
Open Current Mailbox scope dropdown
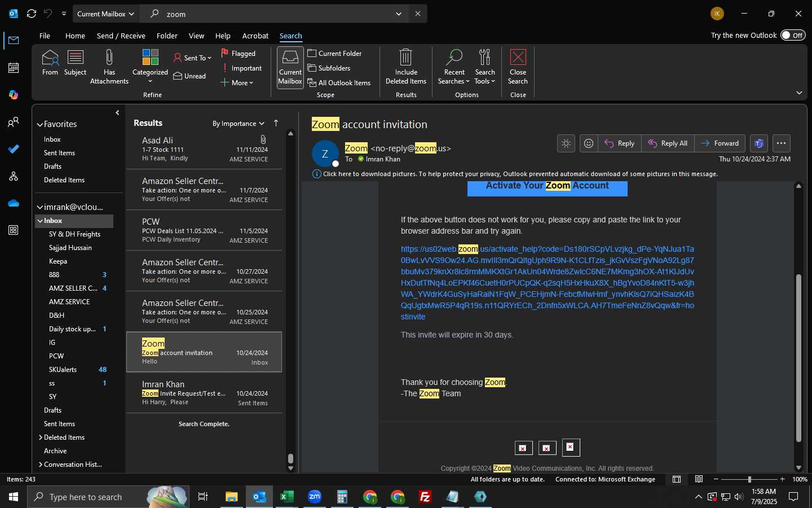click(x=106, y=14)
